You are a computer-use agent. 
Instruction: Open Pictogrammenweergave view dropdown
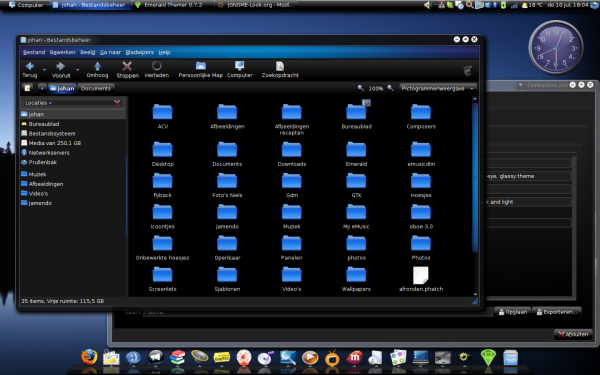[x=437, y=88]
